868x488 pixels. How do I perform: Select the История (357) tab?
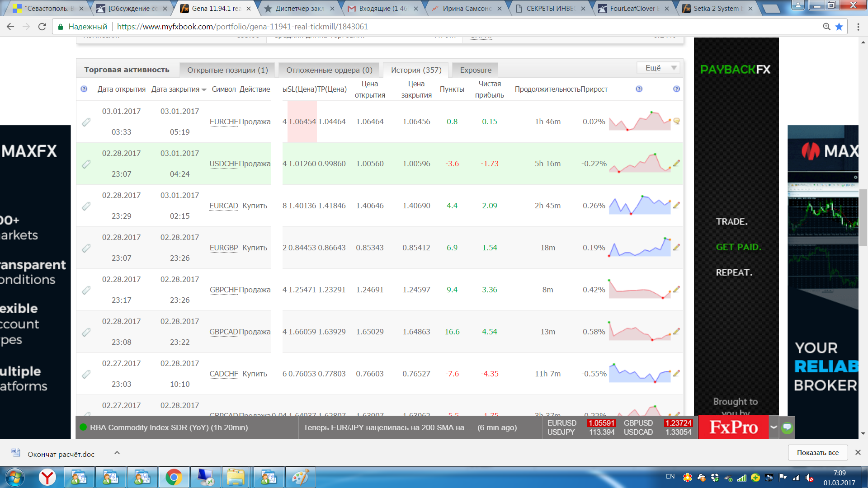[x=416, y=70]
